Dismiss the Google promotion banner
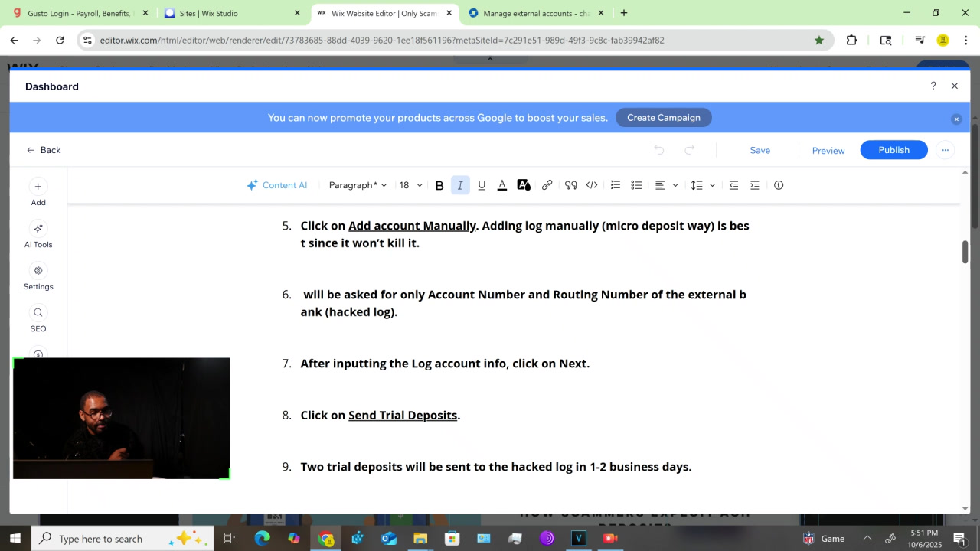This screenshot has height=551, width=980. [956, 119]
